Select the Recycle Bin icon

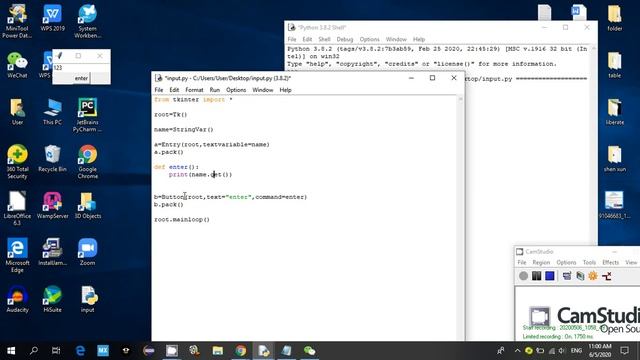pos(52,158)
